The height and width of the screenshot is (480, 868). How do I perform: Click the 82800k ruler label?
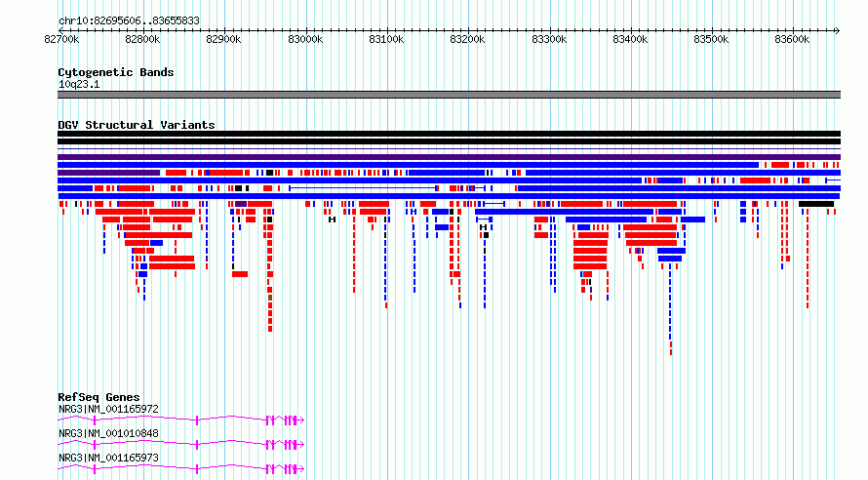[x=142, y=40]
